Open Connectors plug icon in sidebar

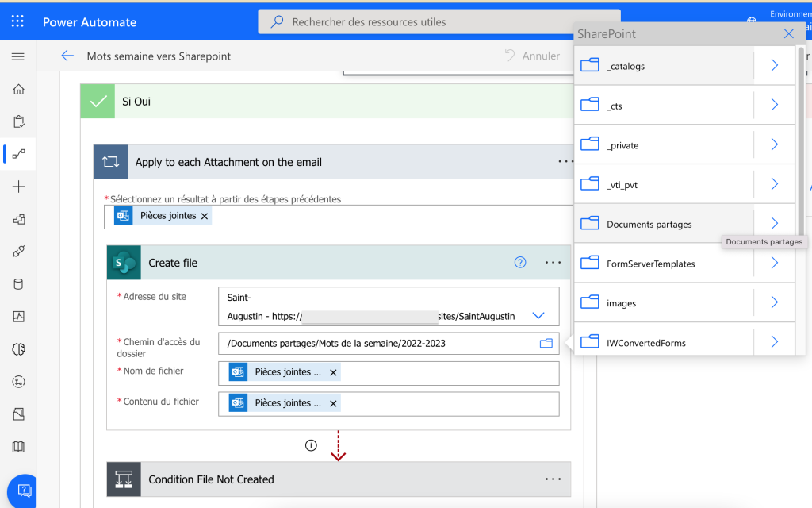[x=19, y=252]
